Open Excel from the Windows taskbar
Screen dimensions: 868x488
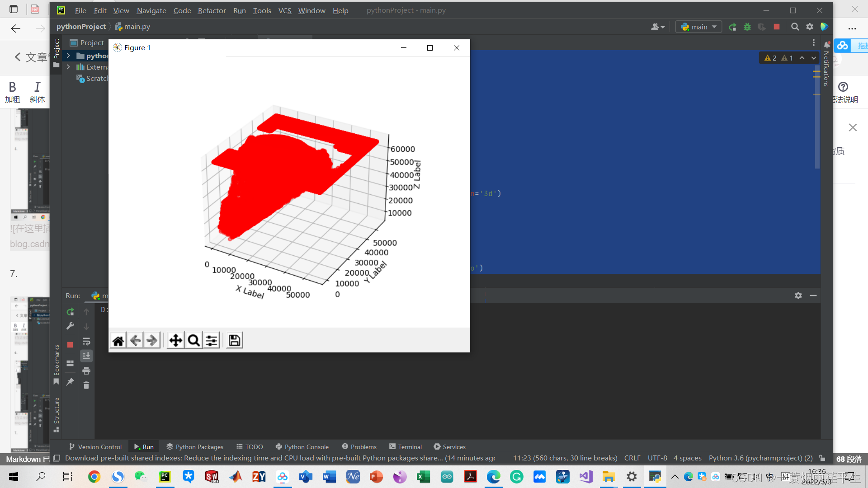(423, 477)
